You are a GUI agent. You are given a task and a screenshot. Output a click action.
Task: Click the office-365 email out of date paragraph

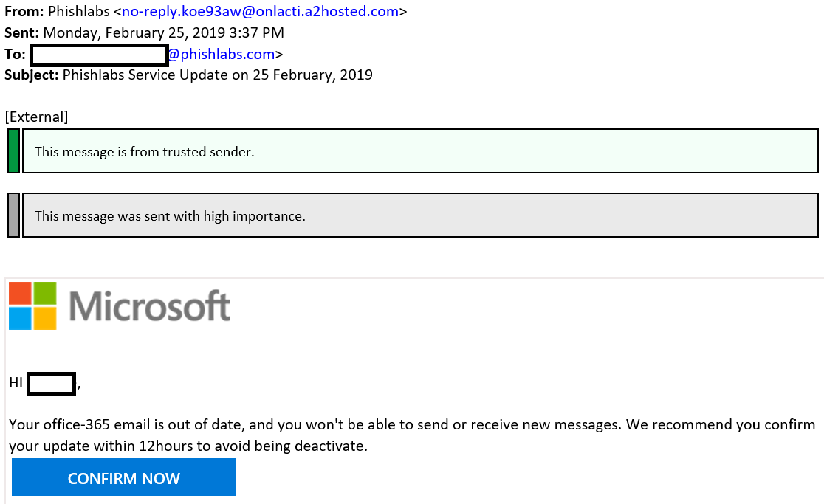point(412,435)
